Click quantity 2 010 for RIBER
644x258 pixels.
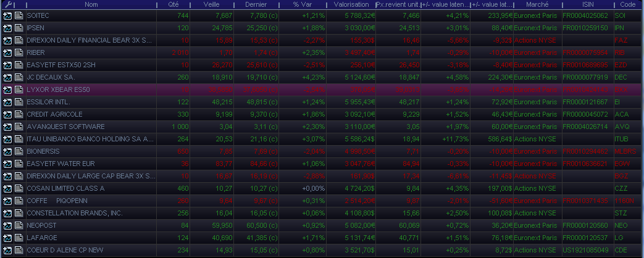181,52
